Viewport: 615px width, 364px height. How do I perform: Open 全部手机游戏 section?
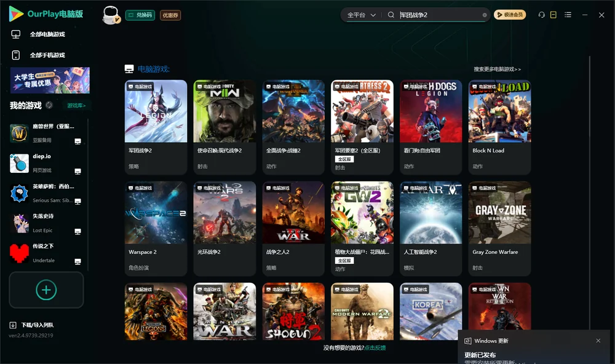point(38,55)
